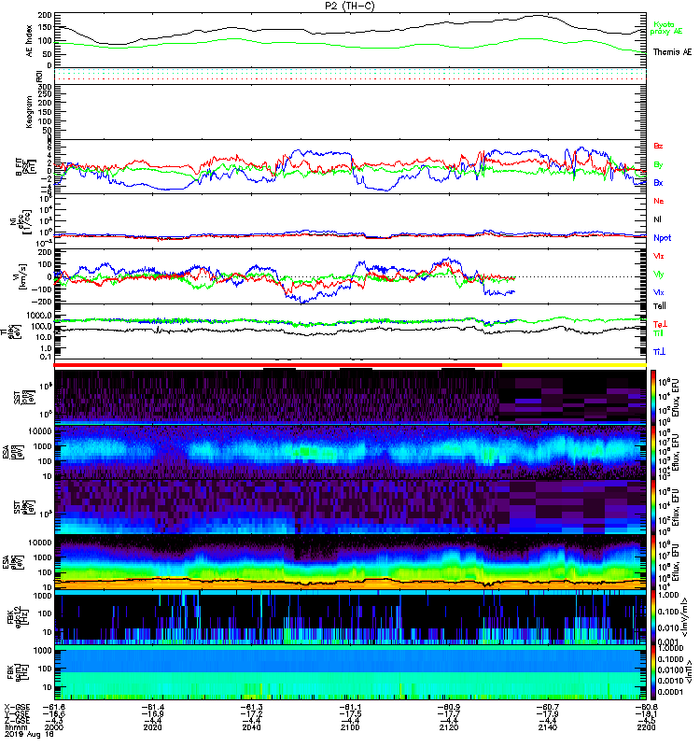Screen dimensions: 700x747
Task: Click the time tick label 2100
Action: point(350,727)
